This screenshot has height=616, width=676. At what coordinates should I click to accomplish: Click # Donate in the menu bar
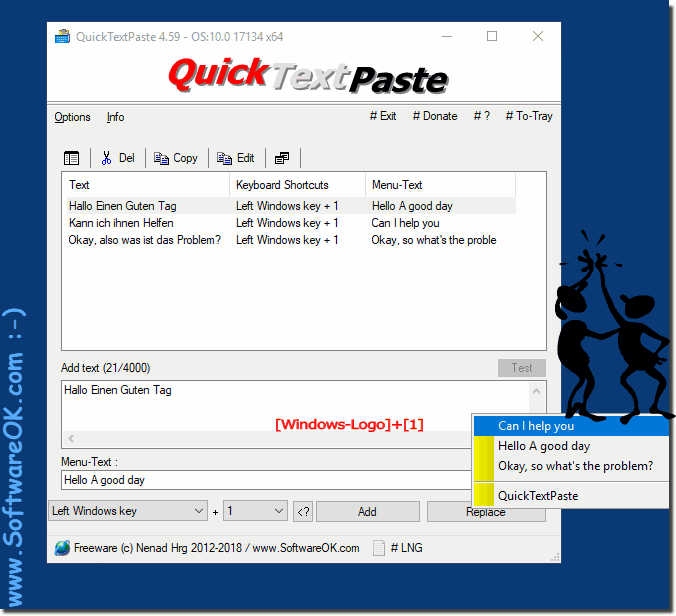[x=435, y=116]
